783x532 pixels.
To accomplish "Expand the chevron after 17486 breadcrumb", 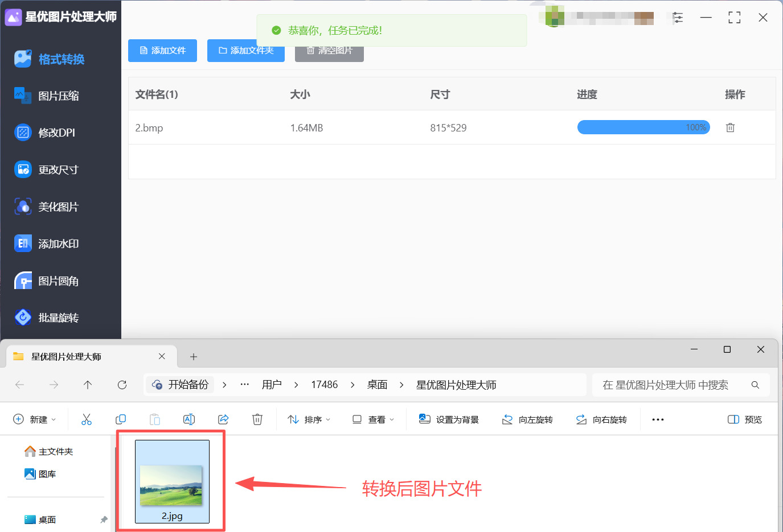I will tap(352, 385).
